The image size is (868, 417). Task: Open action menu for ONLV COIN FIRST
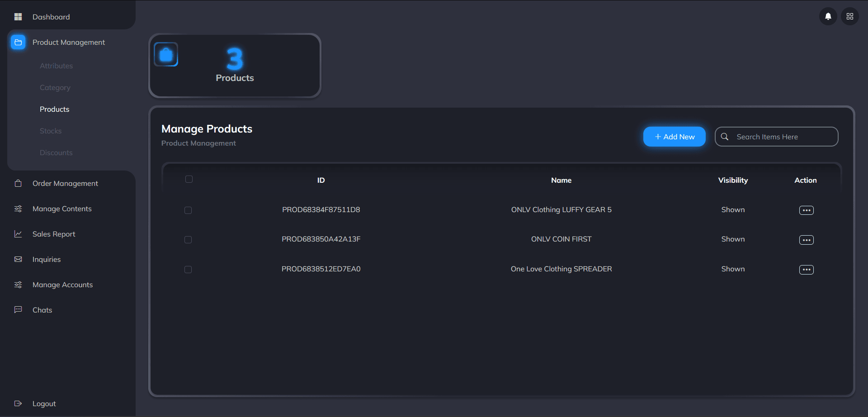tap(807, 240)
